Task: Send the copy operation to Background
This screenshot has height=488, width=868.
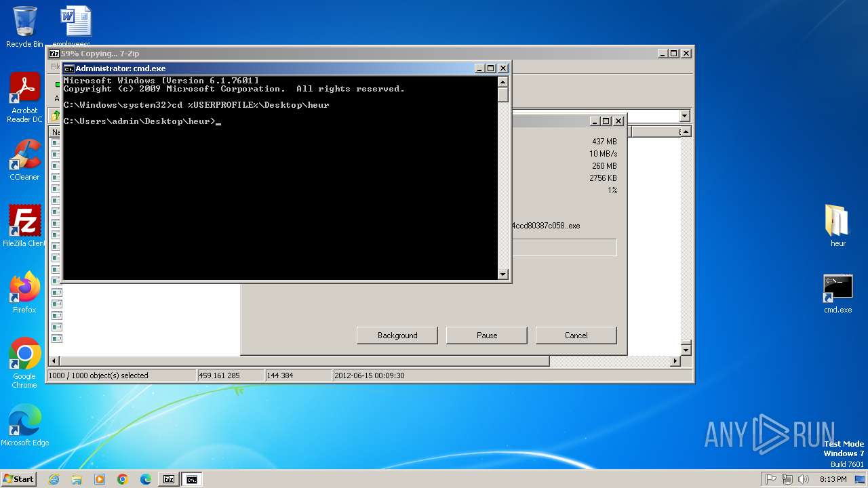Action: coord(397,335)
